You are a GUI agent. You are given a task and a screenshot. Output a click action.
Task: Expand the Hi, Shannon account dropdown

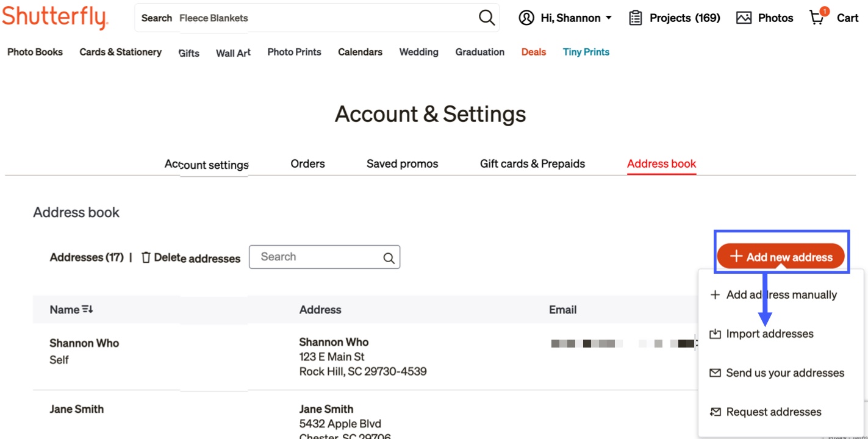point(608,18)
